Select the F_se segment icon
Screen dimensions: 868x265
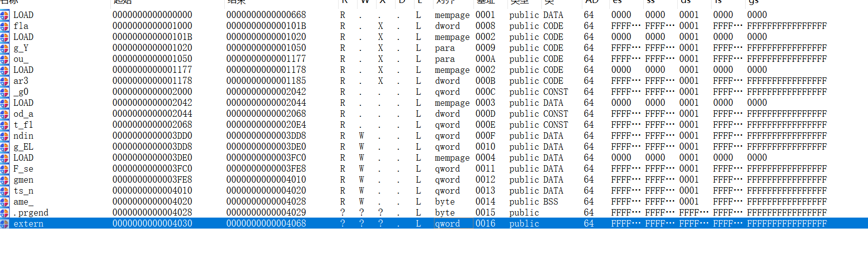[4, 169]
